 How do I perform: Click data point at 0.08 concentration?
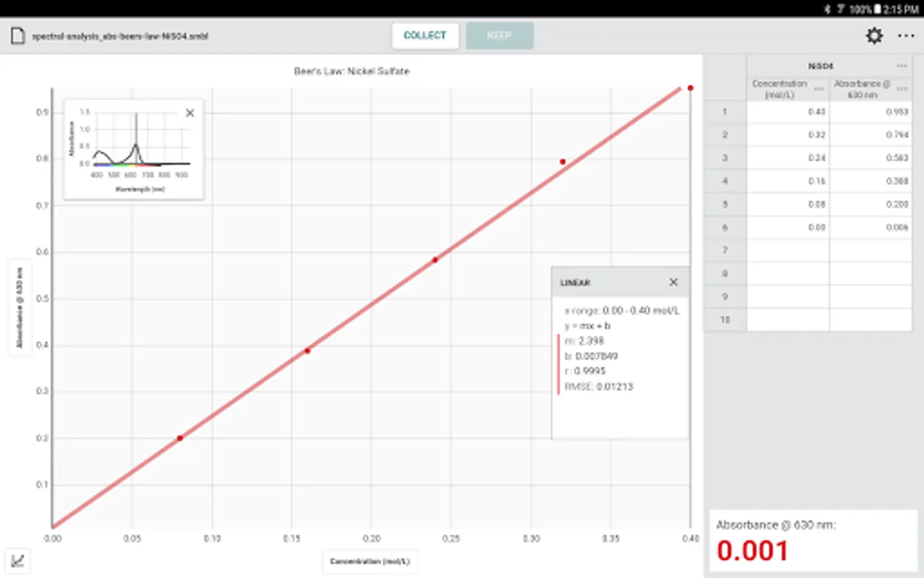pyautogui.click(x=180, y=438)
